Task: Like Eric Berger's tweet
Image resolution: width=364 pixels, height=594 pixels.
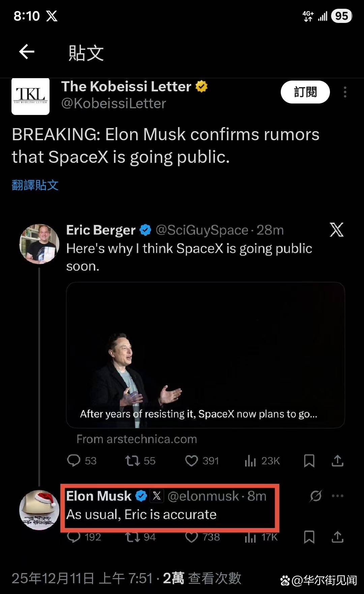Action: point(191,461)
